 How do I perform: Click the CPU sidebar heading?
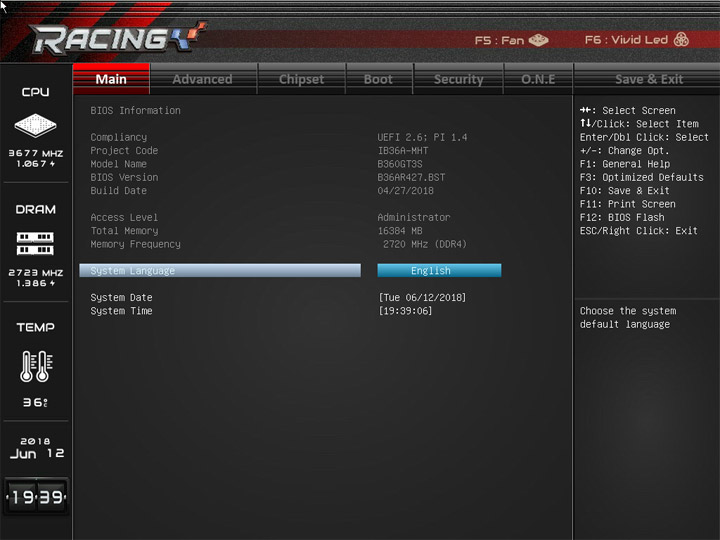tap(35, 92)
